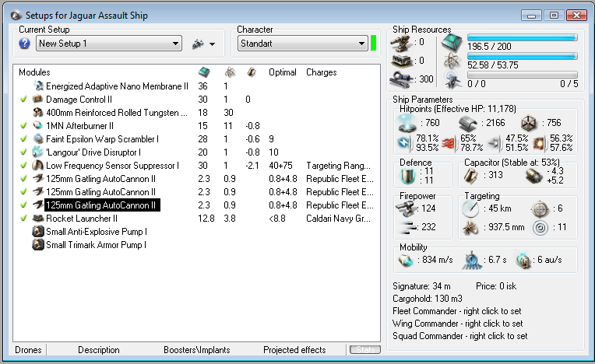Click the armor hitpoints icon
This screenshot has height=364, width=595.
[467, 123]
